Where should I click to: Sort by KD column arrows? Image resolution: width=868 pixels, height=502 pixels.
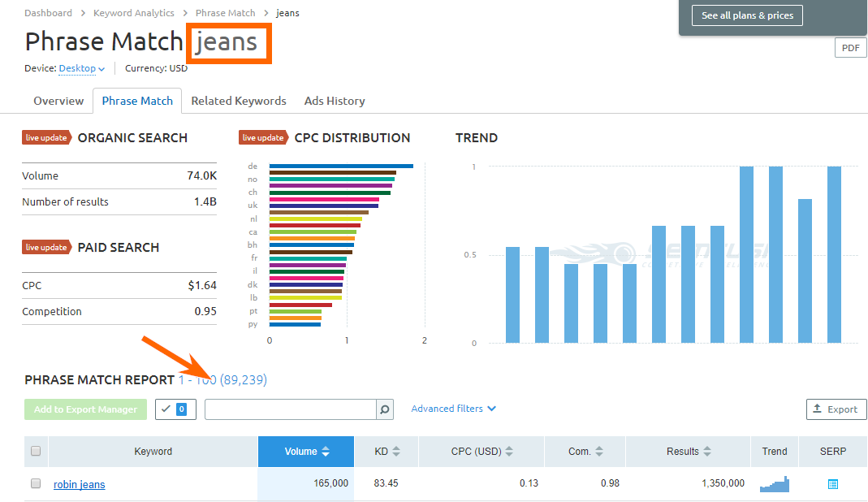(x=395, y=452)
